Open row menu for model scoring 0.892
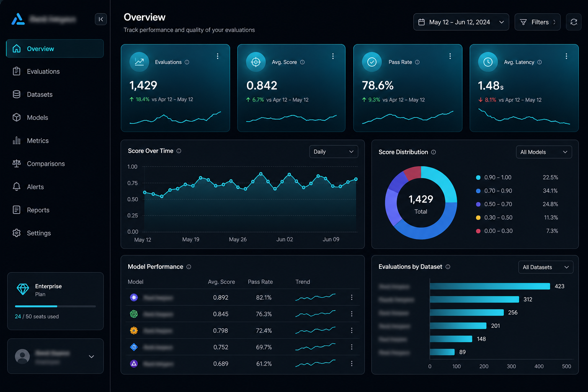The image size is (588, 392). 351,297
